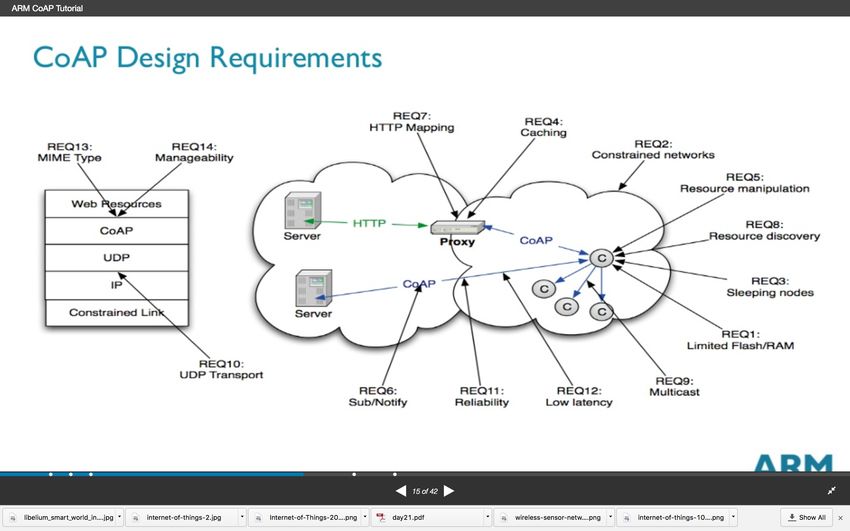This screenshot has width=850, height=531.
Task: Click the 'REQ12: Low latency' label
Action: (579, 397)
